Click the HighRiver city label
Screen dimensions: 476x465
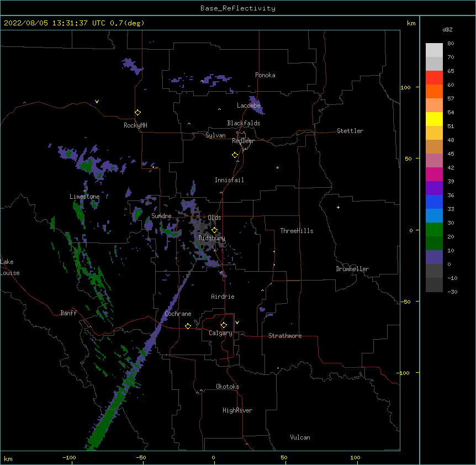237,410
